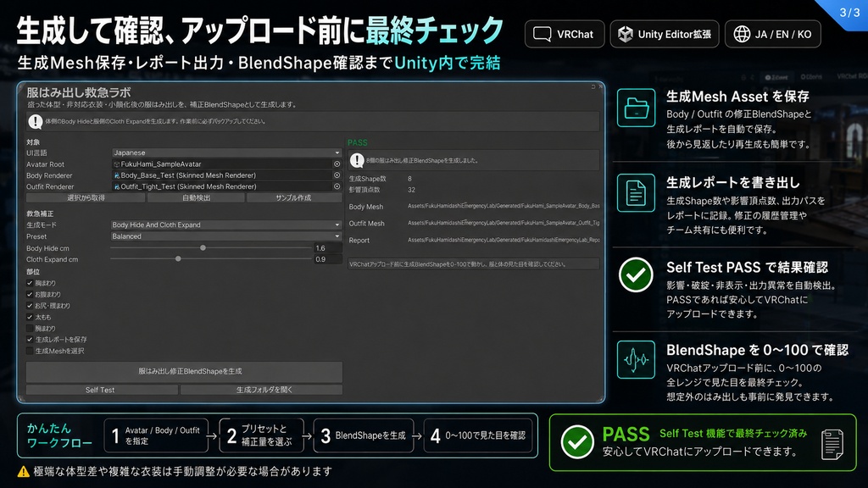The height and width of the screenshot is (488, 868).
Task: Click the 影響頂点数 value 32
Action: tap(411, 190)
